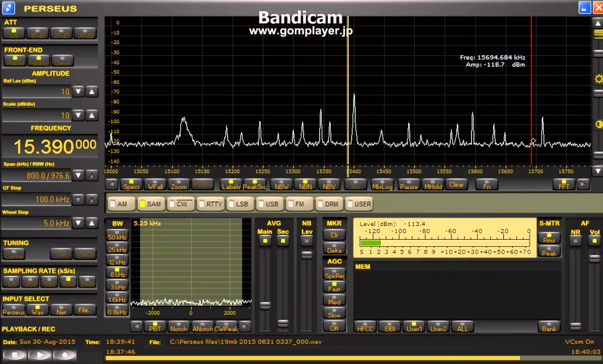Shift filter display left arrow near PBT
The image size is (603, 364).
point(136,326)
